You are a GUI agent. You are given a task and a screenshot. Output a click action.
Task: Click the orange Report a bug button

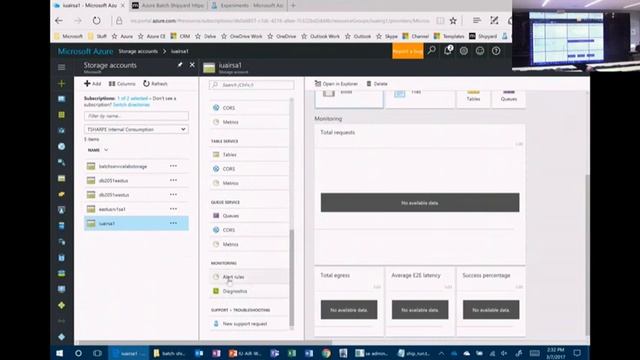coord(408,51)
